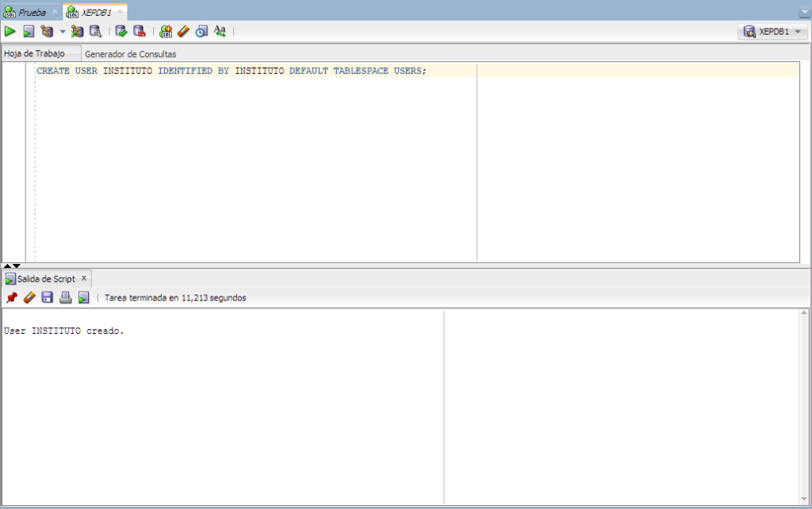This screenshot has height=509, width=812.
Task: Print the script output
Action: (x=66, y=298)
